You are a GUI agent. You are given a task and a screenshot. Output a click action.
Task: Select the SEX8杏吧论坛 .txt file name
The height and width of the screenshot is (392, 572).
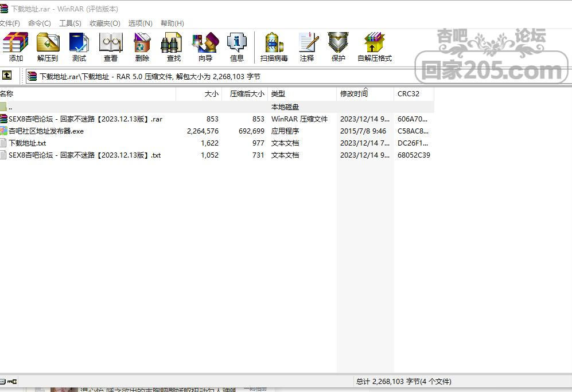tap(85, 155)
